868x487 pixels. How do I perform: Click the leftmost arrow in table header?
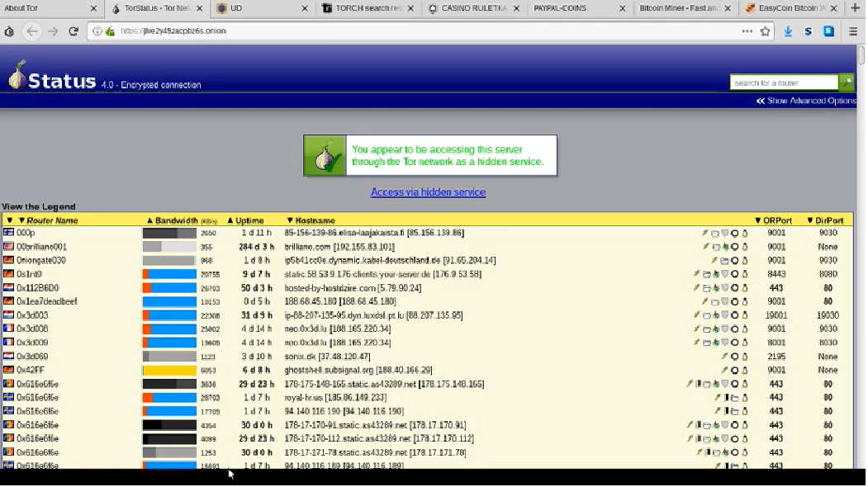(x=9, y=220)
